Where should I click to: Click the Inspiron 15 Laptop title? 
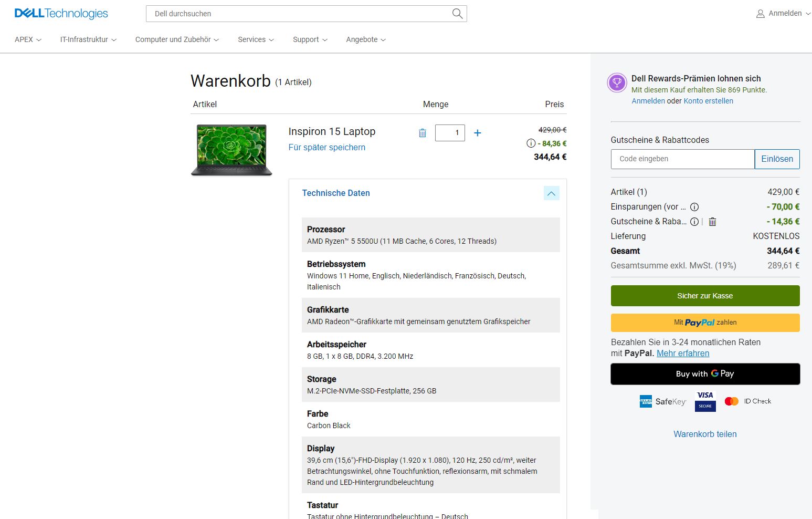point(332,132)
